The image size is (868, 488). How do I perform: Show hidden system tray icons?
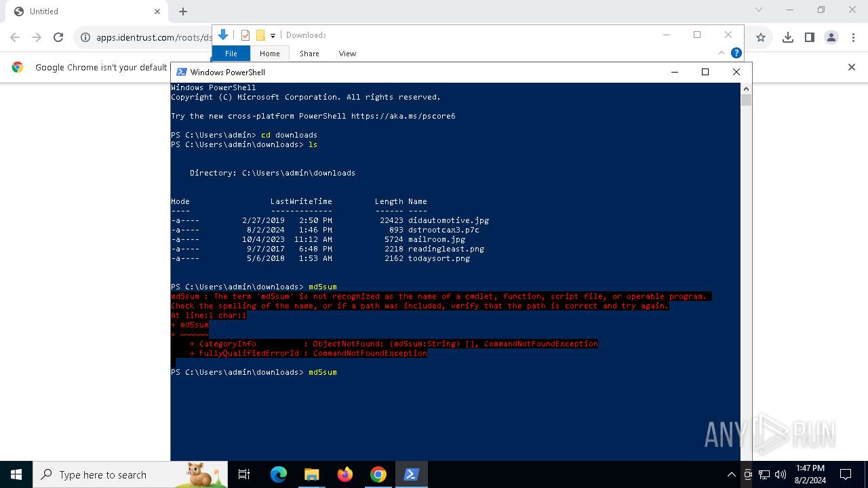click(731, 474)
